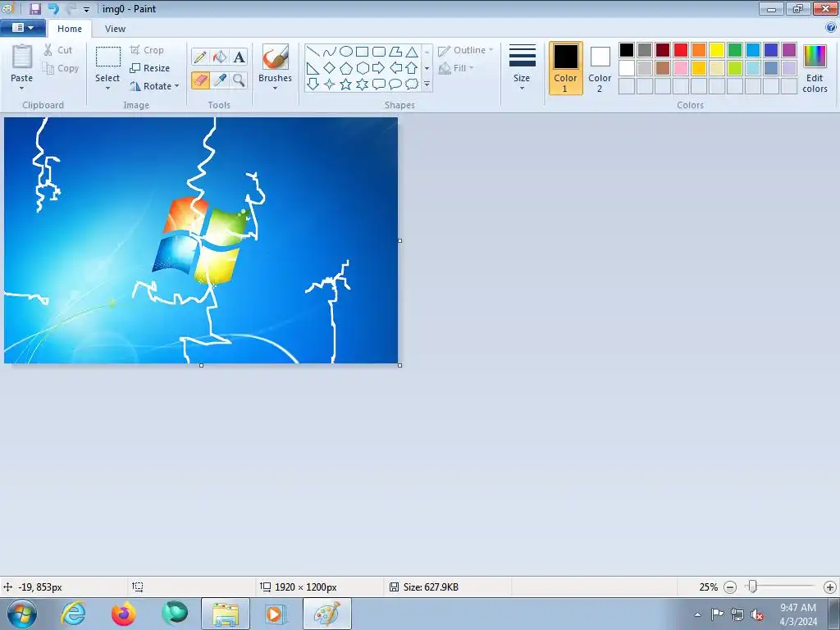The height and width of the screenshot is (630, 840).
Task: Select the Eraser tool
Action: click(x=200, y=80)
